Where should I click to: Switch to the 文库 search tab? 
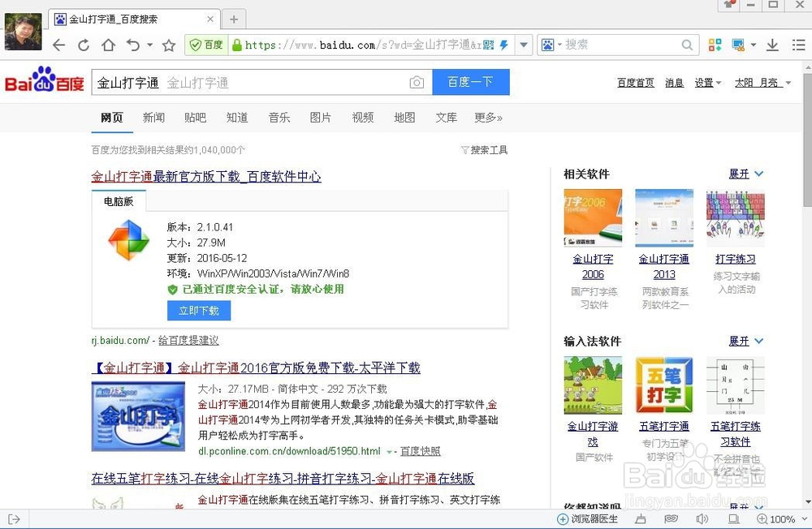pyautogui.click(x=447, y=118)
